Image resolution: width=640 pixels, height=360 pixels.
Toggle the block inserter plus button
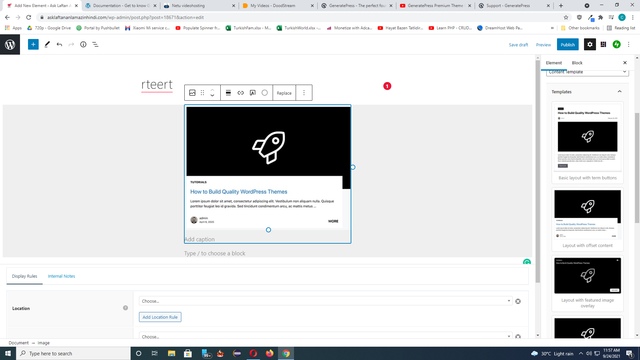coord(33,44)
